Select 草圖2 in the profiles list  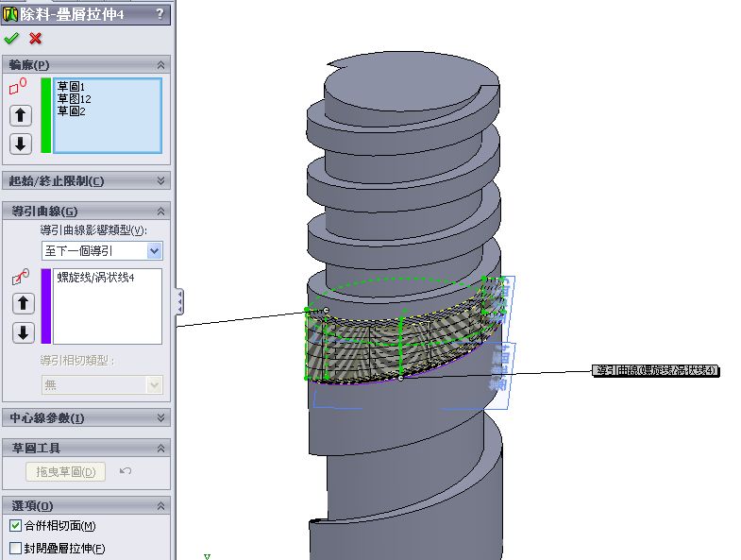coord(72,111)
